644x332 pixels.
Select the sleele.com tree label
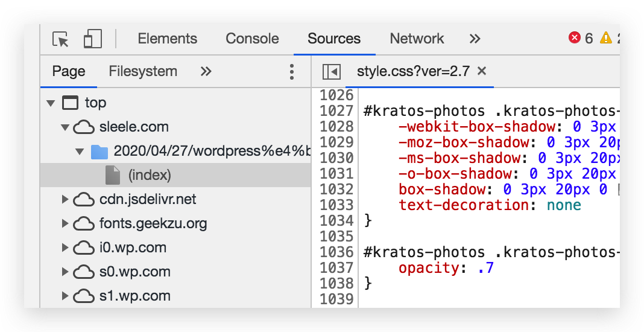point(134,127)
